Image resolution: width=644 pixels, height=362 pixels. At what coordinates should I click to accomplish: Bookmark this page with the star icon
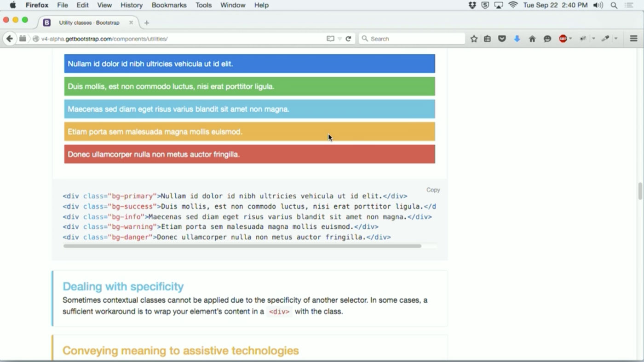pos(473,39)
